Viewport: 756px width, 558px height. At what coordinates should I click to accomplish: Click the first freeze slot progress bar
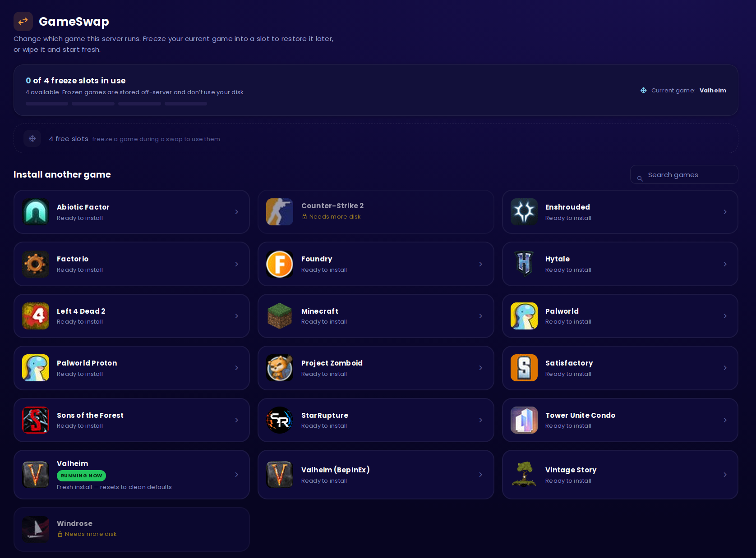(47, 104)
